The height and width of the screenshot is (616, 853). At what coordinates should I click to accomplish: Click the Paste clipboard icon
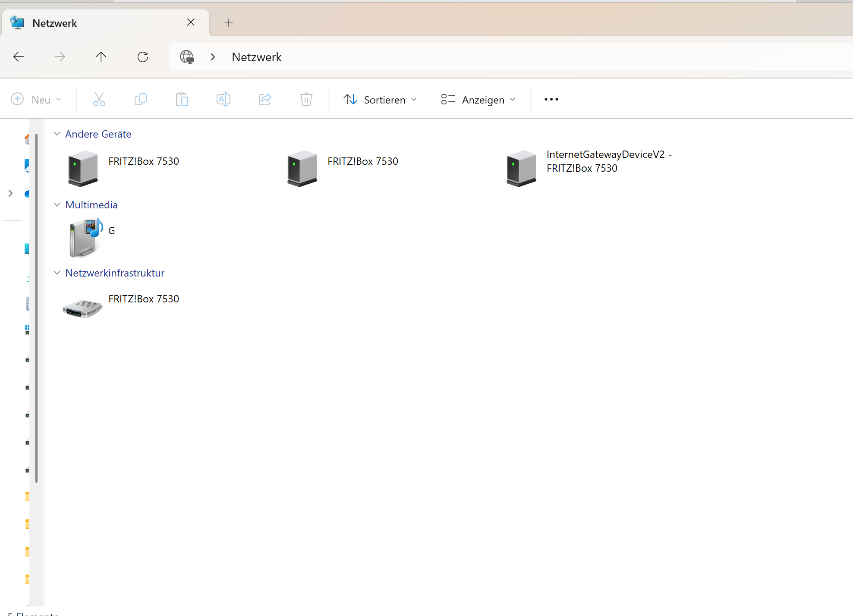point(182,100)
